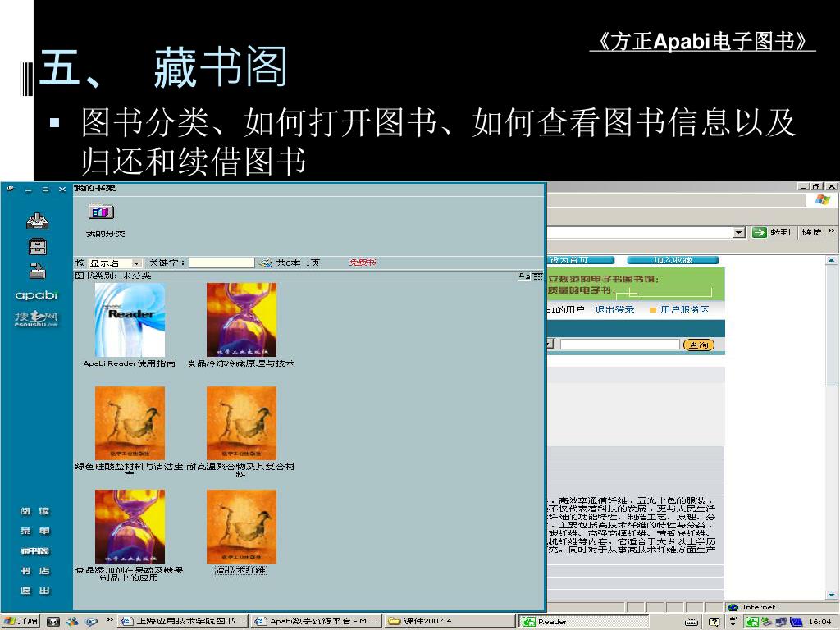Click the Internet Explorer scrollbar down arrow
This screenshot has width=840, height=630.
(x=832, y=596)
